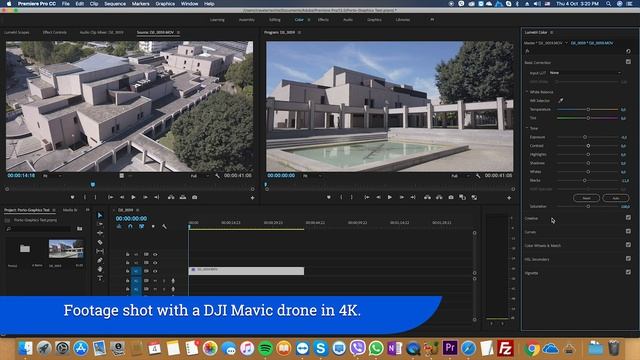Toggle V1 track output eye
Viewport: 640px width, 360px height.
(155, 271)
